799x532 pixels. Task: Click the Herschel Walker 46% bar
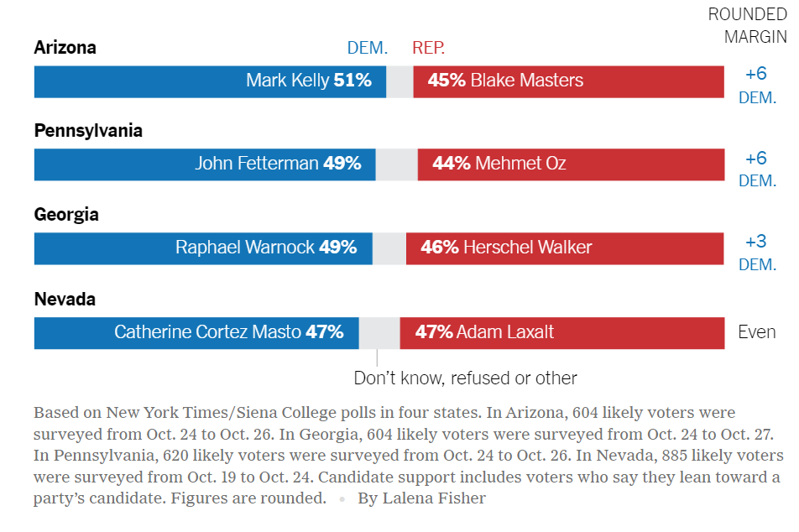pos(565,248)
